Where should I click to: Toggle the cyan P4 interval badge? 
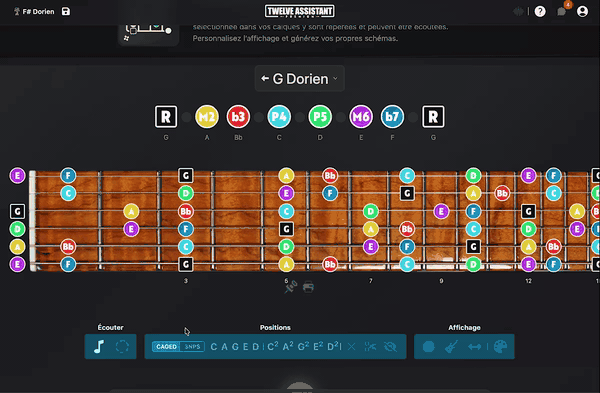279,117
